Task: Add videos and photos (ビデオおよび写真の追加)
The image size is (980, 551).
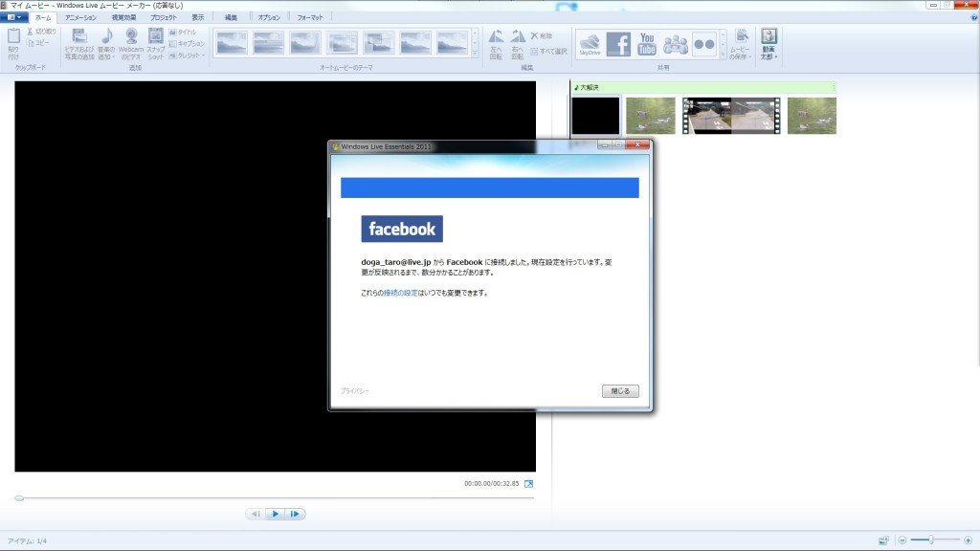Action: pos(79,44)
